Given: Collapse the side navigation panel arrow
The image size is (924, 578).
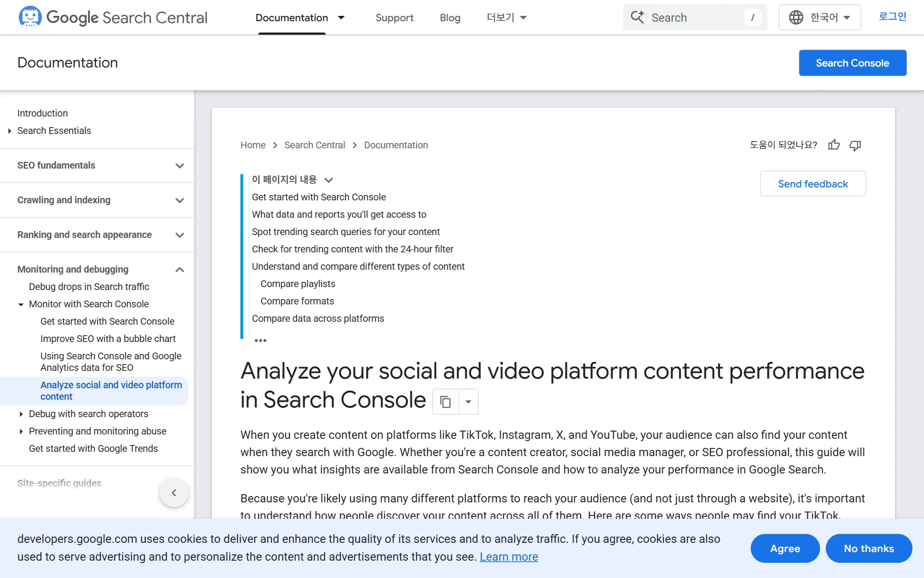Looking at the screenshot, I should coord(174,493).
